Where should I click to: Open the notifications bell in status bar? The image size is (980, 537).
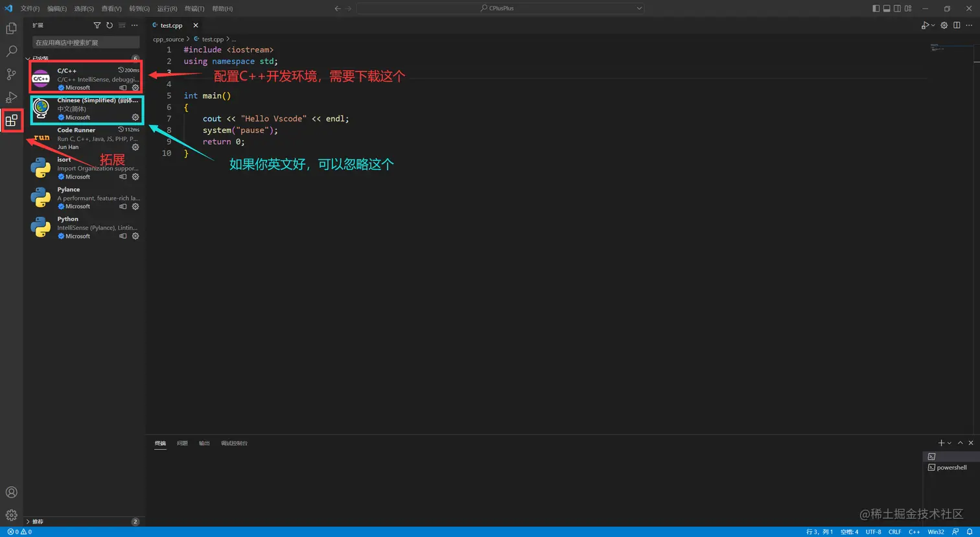click(970, 532)
